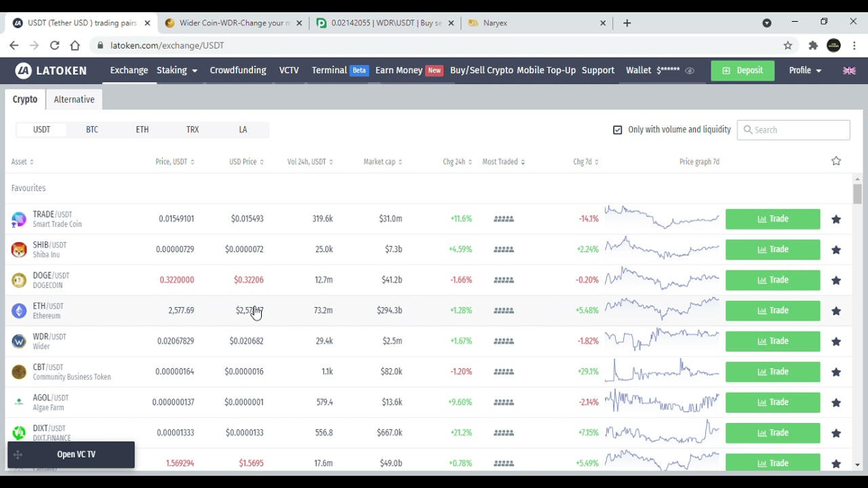Unfavourite SHIB/USDT with its star

coord(836,249)
